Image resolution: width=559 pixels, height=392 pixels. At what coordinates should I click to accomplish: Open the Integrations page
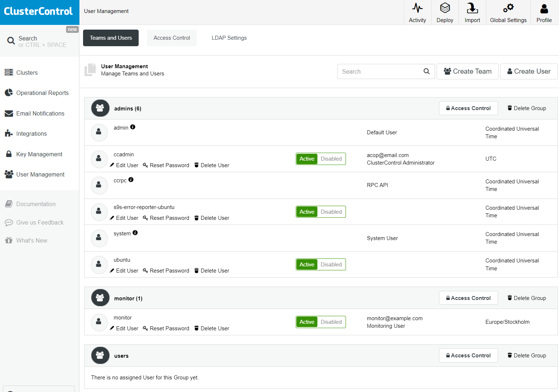[31, 134]
